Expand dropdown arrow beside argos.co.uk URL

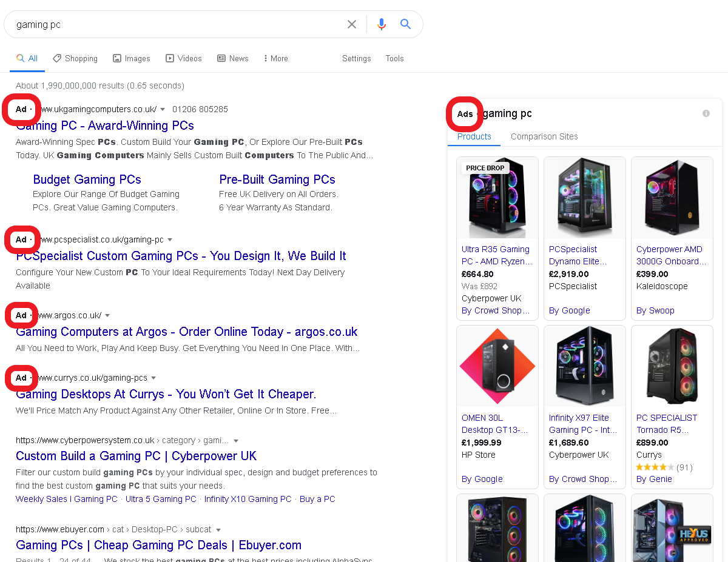tap(107, 315)
